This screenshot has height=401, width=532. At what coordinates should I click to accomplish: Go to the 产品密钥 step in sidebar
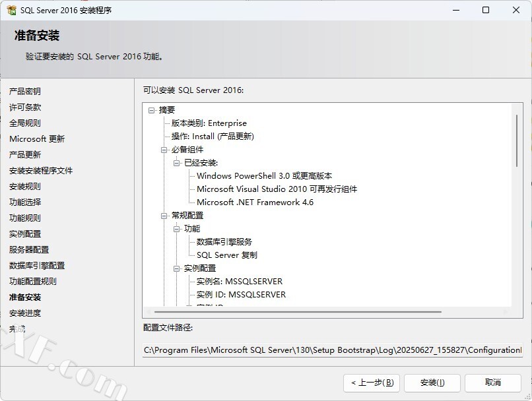point(25,91)
